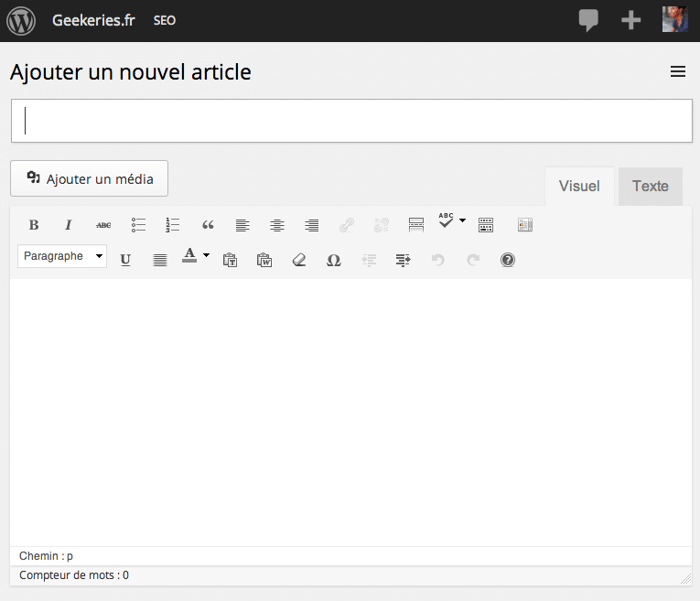Center align text

coord(277,225)
